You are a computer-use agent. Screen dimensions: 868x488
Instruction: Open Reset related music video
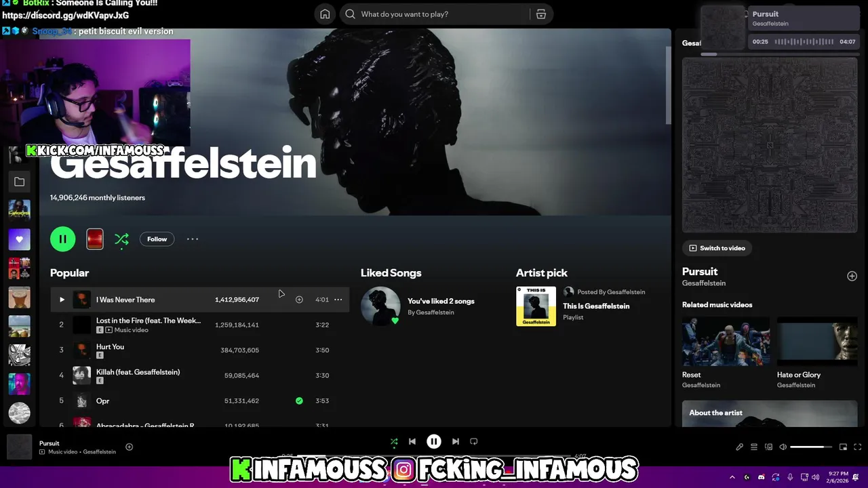click(726, 353)
